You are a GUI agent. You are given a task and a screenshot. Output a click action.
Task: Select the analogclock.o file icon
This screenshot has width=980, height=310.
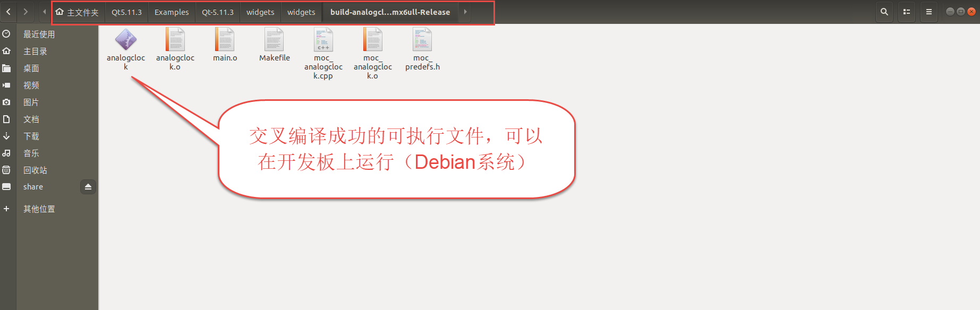[175, 40]
